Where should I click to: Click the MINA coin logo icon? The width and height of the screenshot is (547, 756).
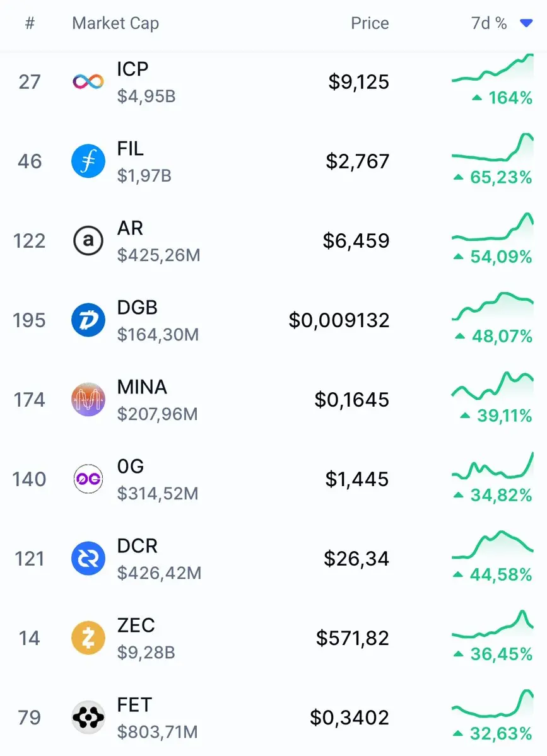point(88,400)
